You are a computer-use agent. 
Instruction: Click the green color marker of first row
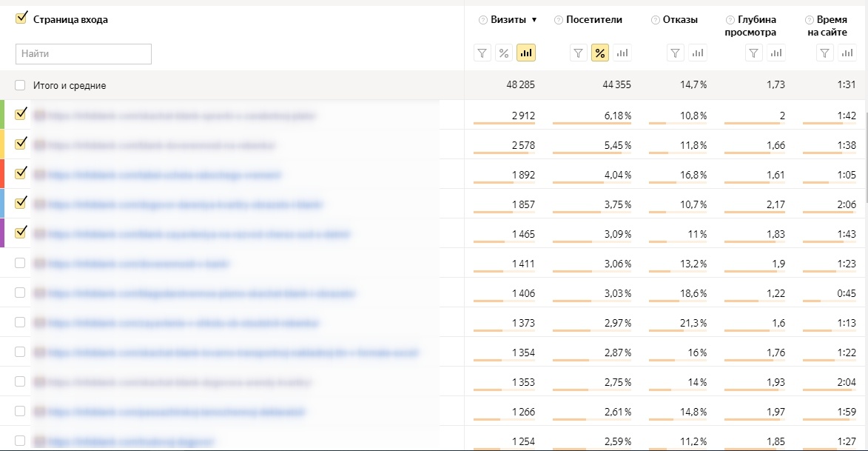coord(2,115)
